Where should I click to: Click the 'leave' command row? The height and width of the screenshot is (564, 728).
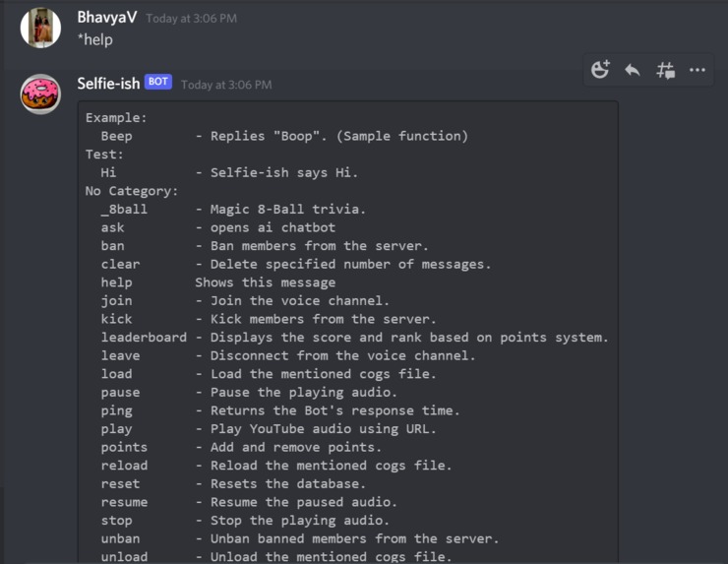288,356
